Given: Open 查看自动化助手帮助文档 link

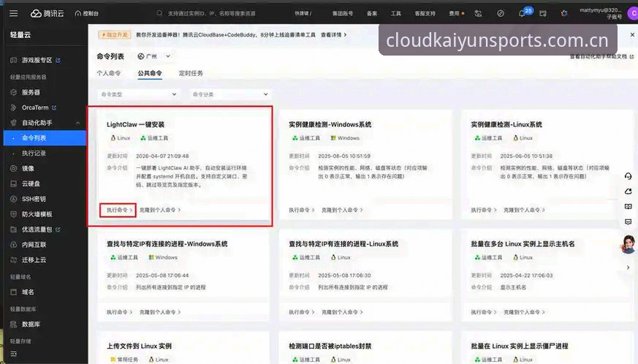Looking at the screenshot, I should pyautogui.click(x=601, y=56).
